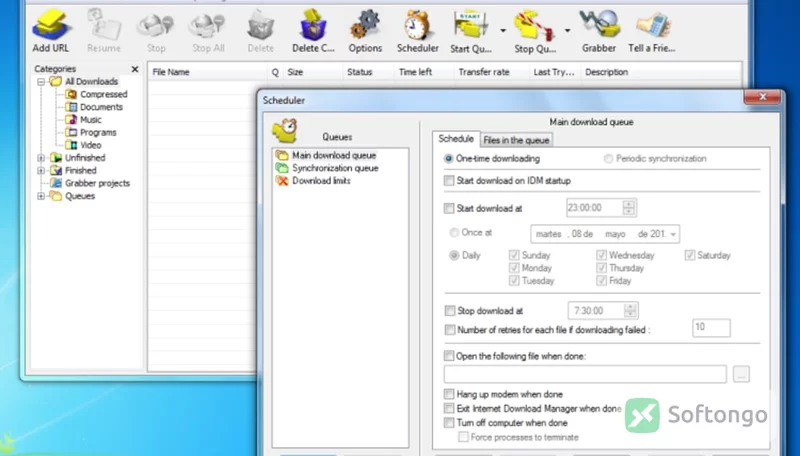Screen dimensions: 800x456
Task: Click the browse button for file path
Action: [x=741, y=374]
